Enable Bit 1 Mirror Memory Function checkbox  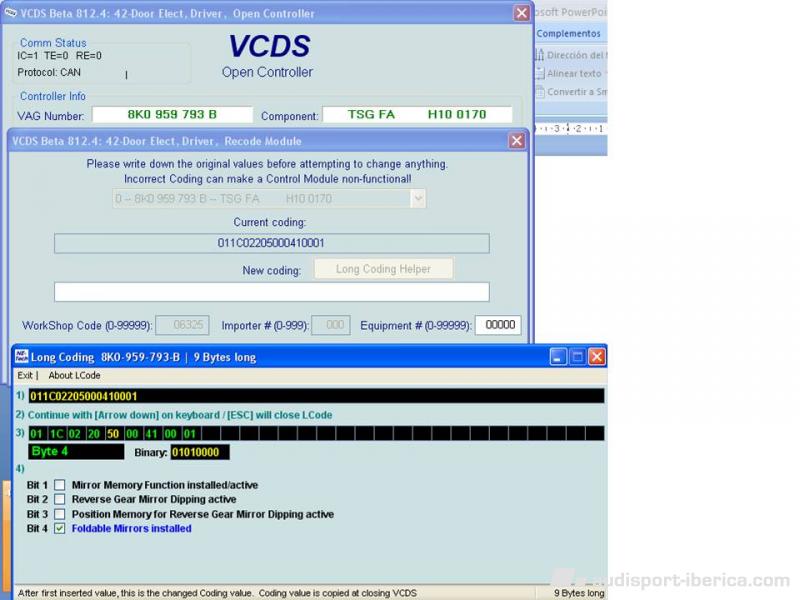[60, 485]
